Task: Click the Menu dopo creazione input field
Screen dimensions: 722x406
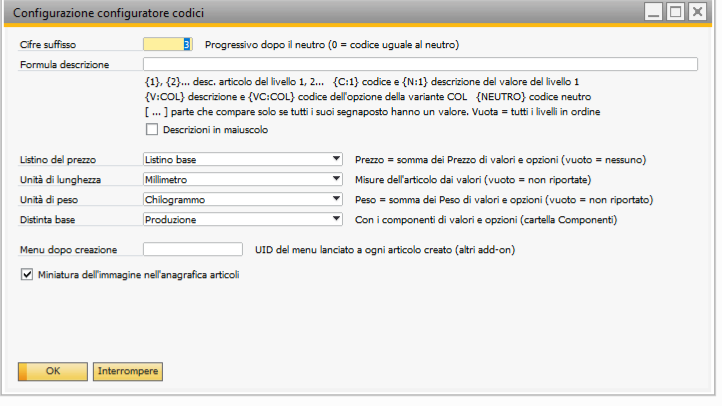Action: (x=193, y=249)
